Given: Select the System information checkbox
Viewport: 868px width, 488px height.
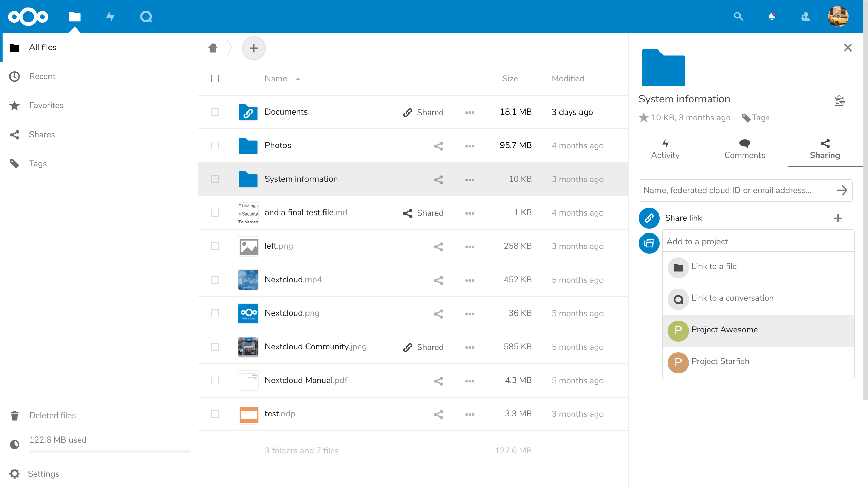Looking at the screenshot, I should tap(215, 179).
